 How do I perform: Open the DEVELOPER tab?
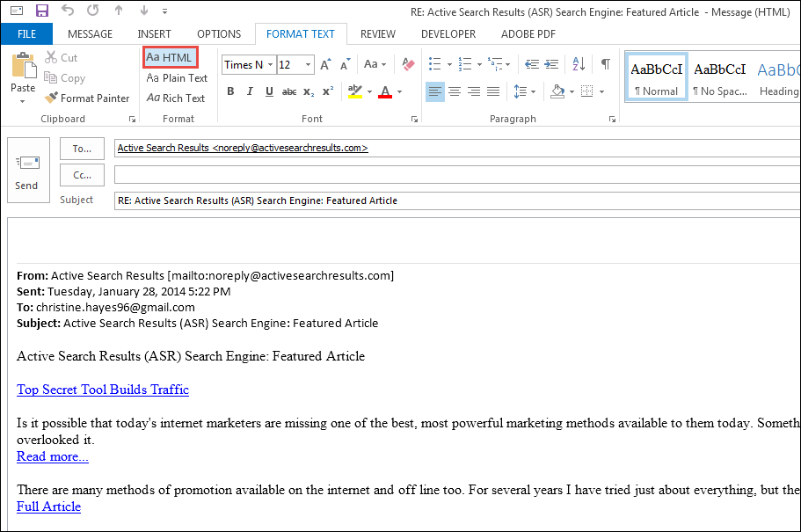(x=448, y=33)
